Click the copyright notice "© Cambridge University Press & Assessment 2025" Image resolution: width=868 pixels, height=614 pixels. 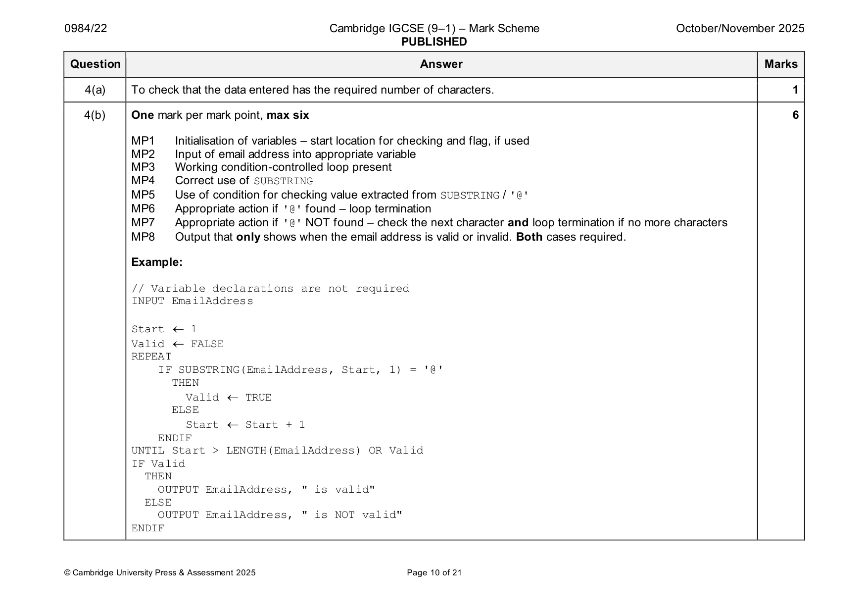(x=160, y=573)
